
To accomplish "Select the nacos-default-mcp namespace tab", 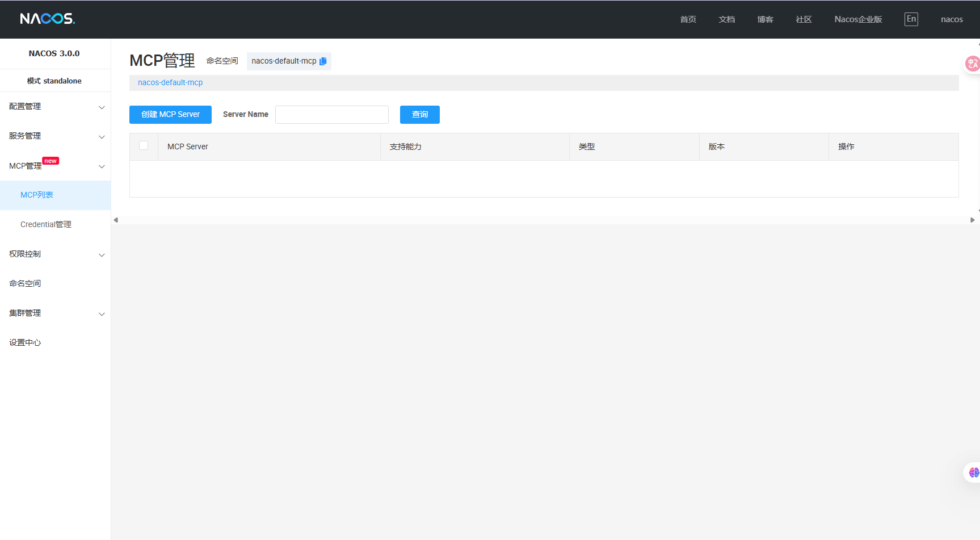I will tap(170, 82).
